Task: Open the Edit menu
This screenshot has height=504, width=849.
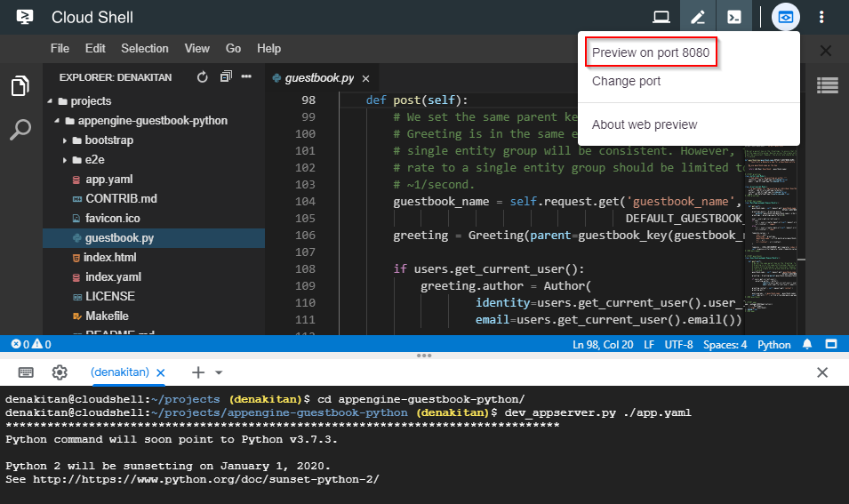Action: (95, 49)
